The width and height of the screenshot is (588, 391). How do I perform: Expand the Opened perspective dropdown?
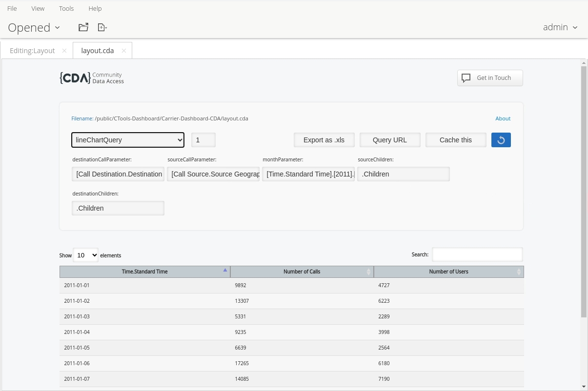pos(34,27)
